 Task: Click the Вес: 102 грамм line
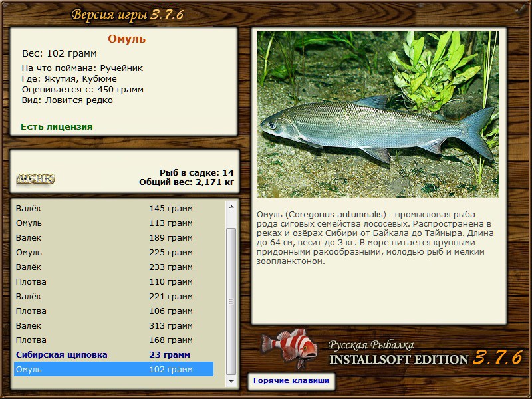[59, 53]
